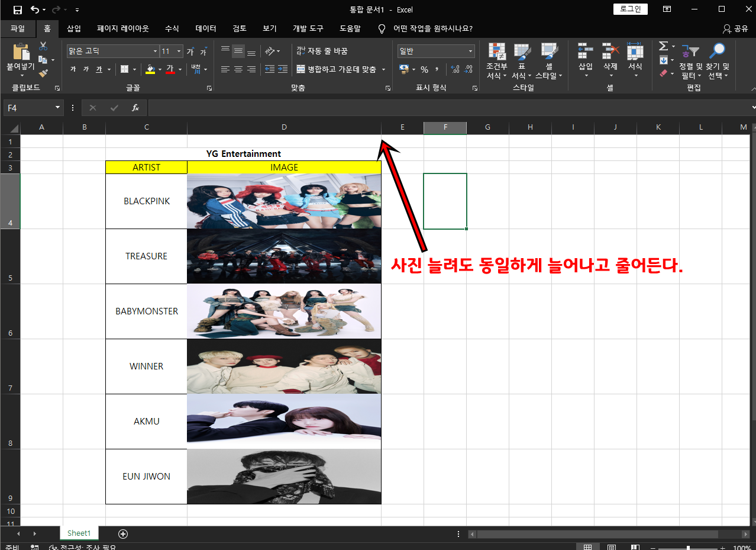Click the cell Format (서식) button
This screenshot has height=550, width=756.
pyautogui.click(x=635, y=61)
